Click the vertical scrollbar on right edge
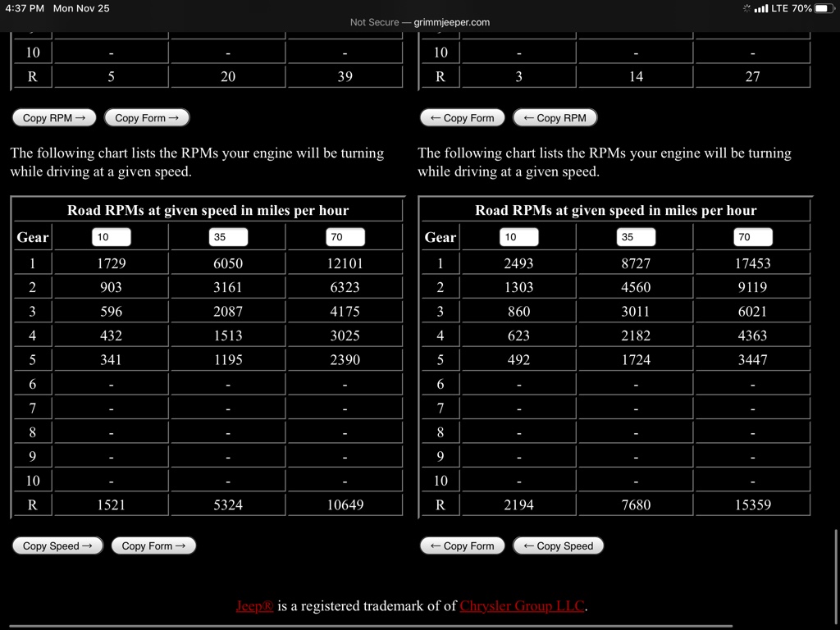840x630 pixels. [836, 566]
